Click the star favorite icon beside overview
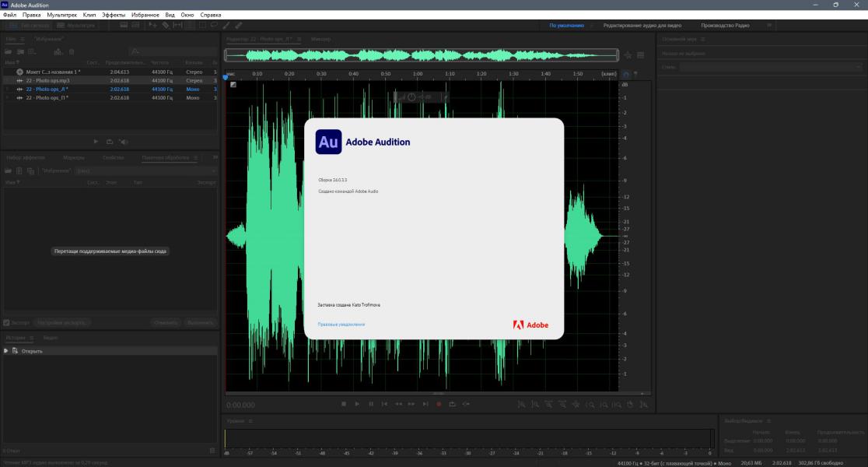The width and height of the screenshot is (868, 467). pyautogui.click(x=628, y=55)
